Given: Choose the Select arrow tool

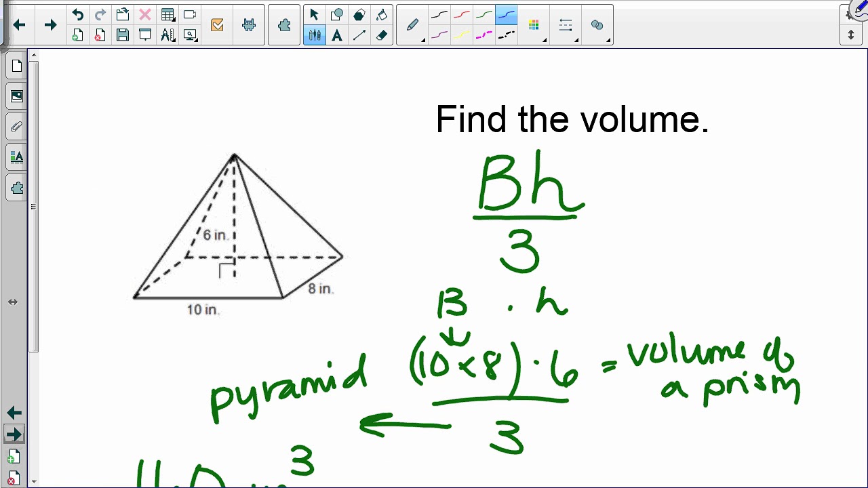Looking at the screenshot, I should [x=314, y=15].
